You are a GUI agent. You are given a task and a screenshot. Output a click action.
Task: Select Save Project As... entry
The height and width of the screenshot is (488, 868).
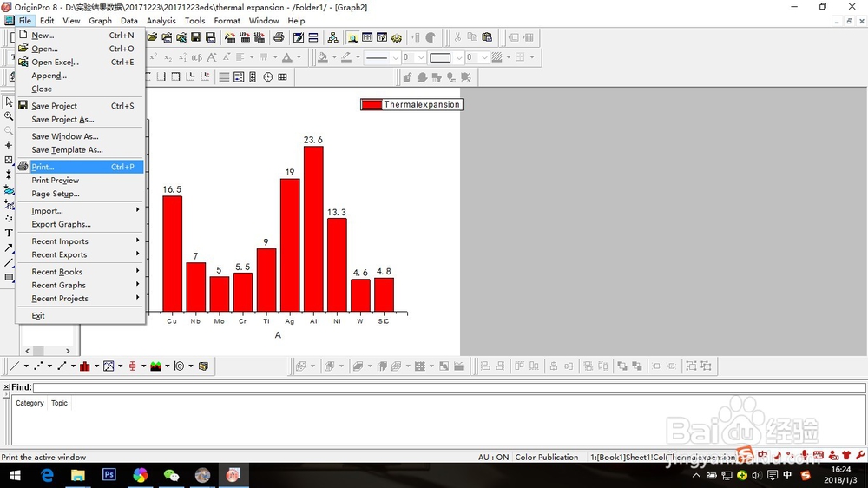pos(80,120)
